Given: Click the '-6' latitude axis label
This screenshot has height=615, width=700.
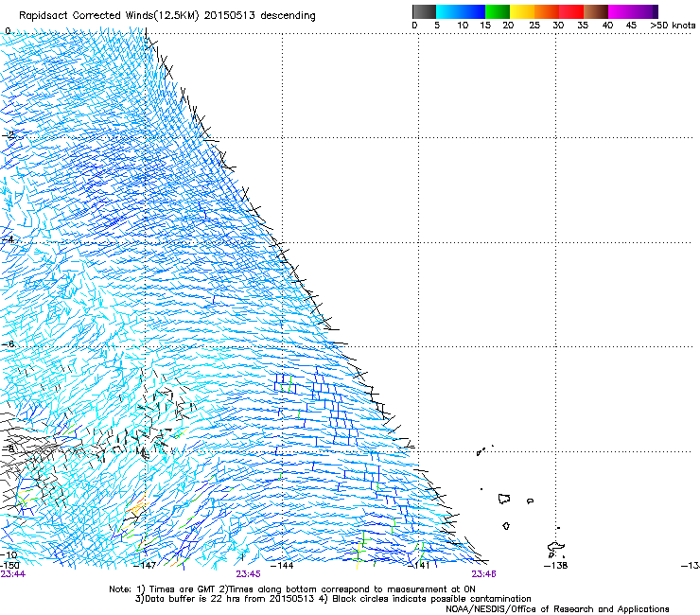Looking at the screenshot, I should (x=9, y=344).
